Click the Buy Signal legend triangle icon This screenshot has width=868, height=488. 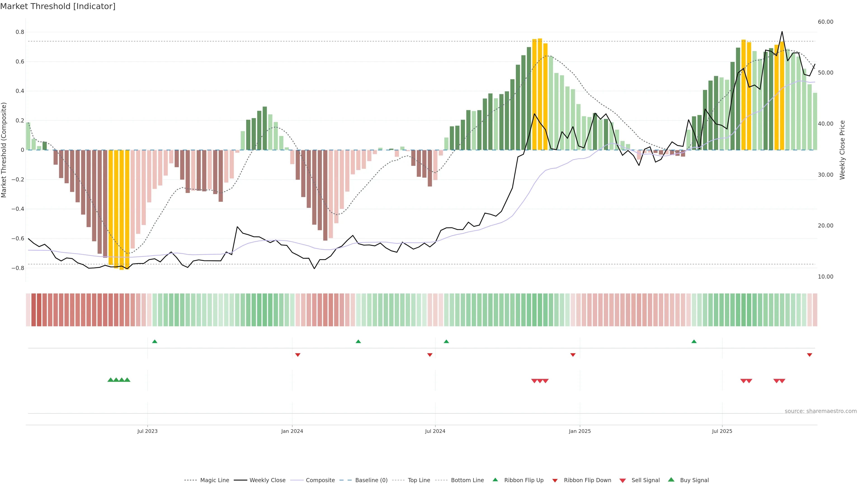tap(671, 480)
